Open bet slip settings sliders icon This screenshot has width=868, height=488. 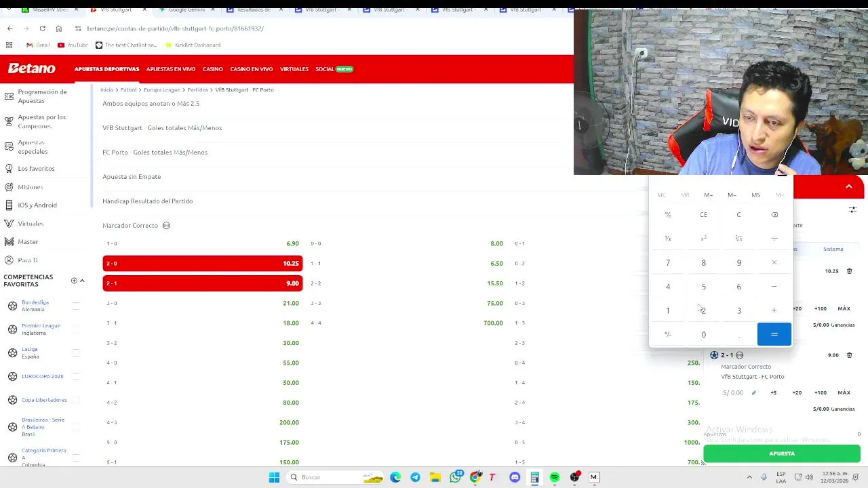click(x=852, y=210)
